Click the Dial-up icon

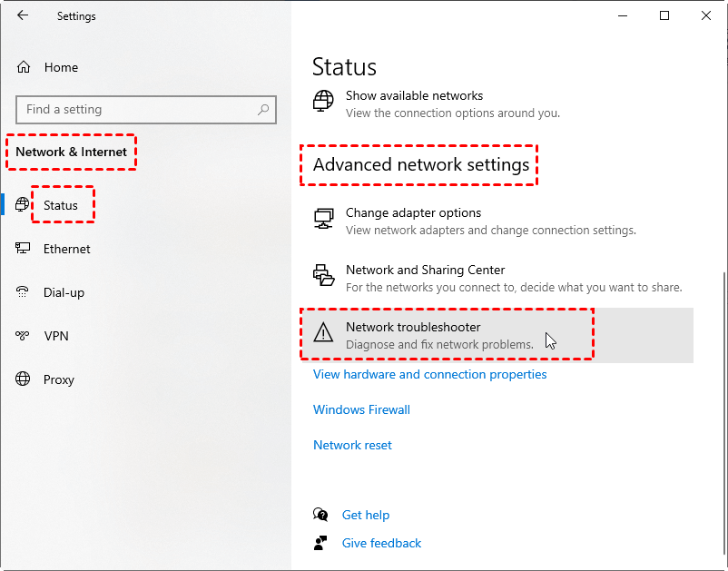coord(24,292)
